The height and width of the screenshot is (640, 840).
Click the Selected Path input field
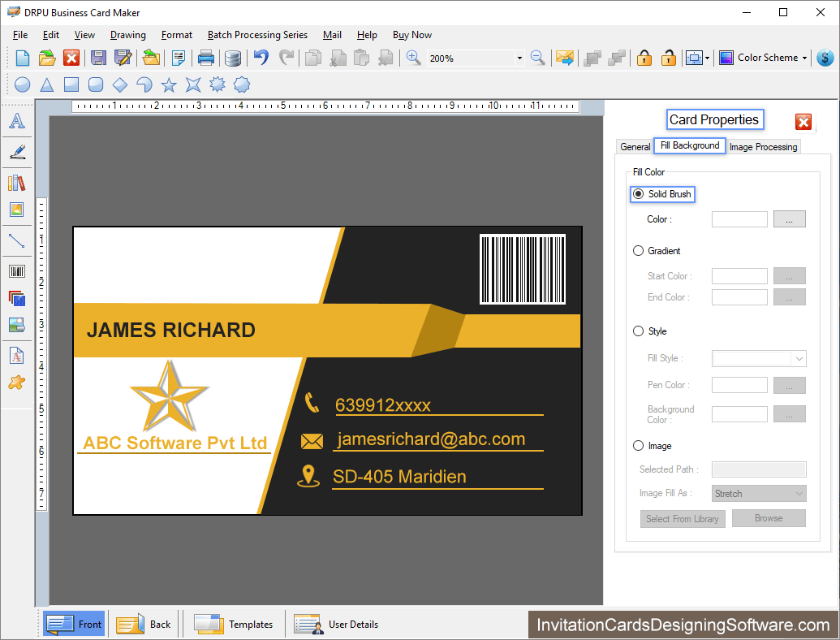pos(759,469)
